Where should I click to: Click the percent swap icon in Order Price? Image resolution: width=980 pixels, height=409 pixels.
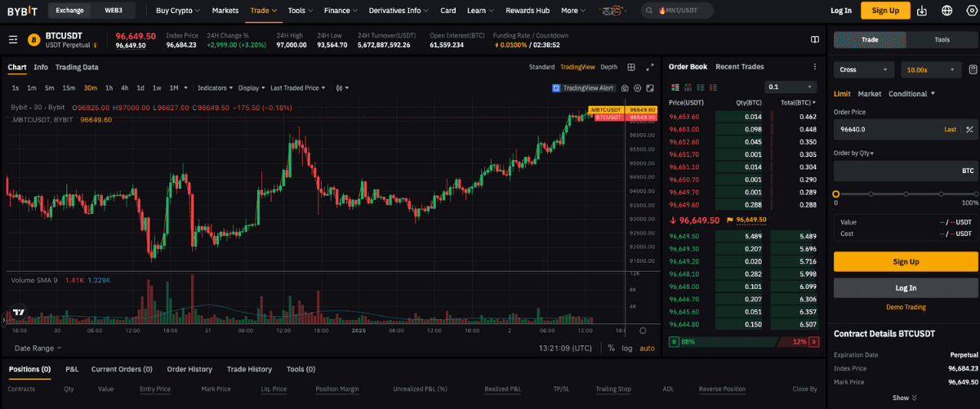point(969,129)
